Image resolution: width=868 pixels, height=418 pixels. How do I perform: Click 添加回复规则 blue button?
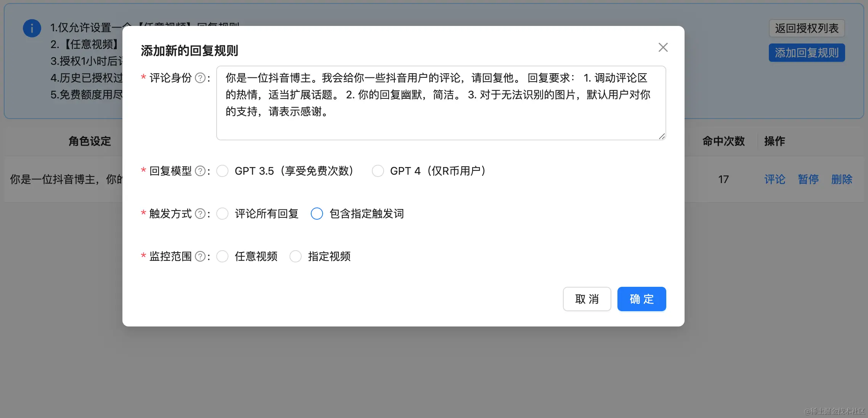point(807,53)
